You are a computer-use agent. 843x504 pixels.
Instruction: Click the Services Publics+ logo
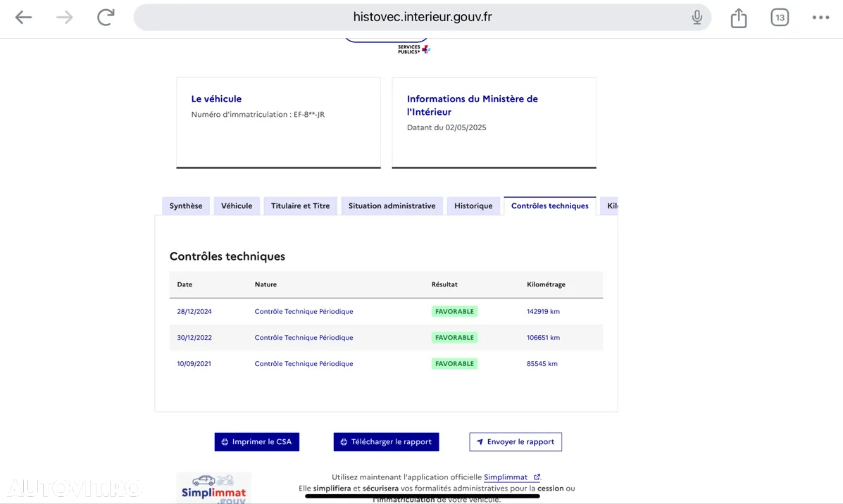(413, 49)
